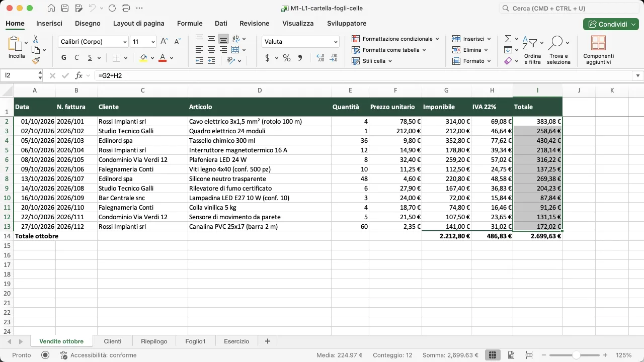This screenshot has width=644, height=362.
Task: Toggle underline S formatting
Action: coord(90,58)
